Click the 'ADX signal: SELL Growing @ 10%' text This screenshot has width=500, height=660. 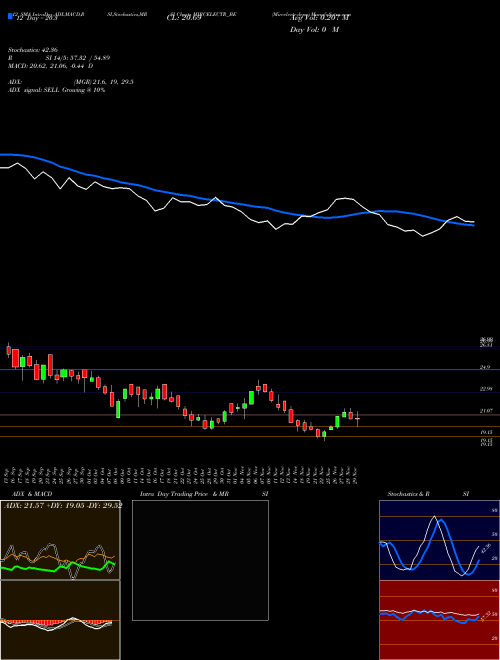56,90
